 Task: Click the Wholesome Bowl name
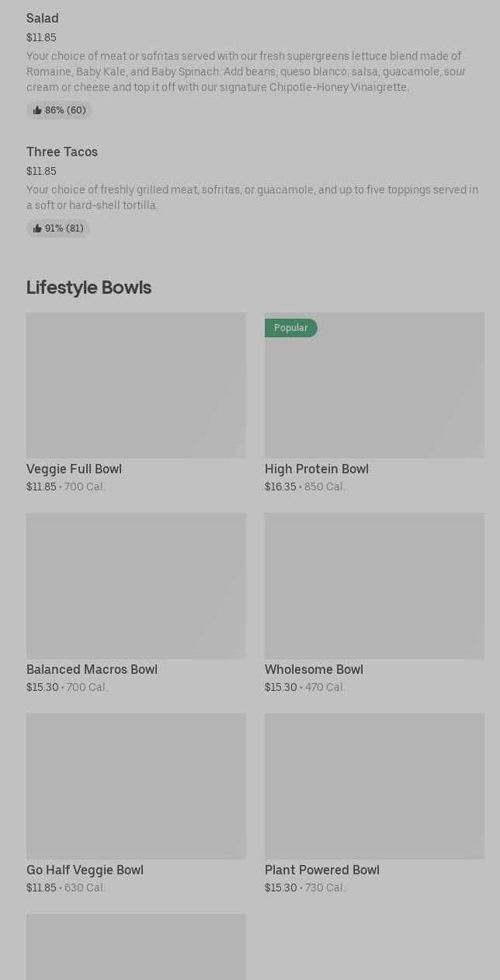click(314, 669)
